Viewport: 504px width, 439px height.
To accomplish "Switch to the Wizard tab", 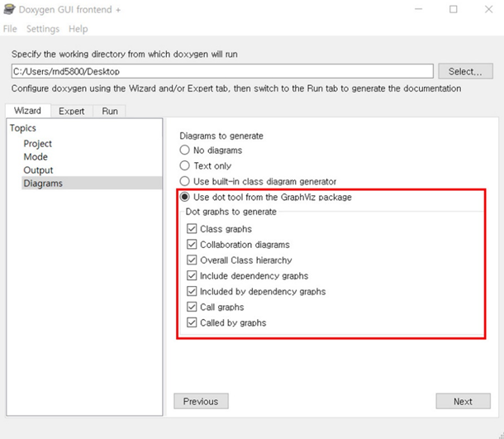I will tap(27, 111).
